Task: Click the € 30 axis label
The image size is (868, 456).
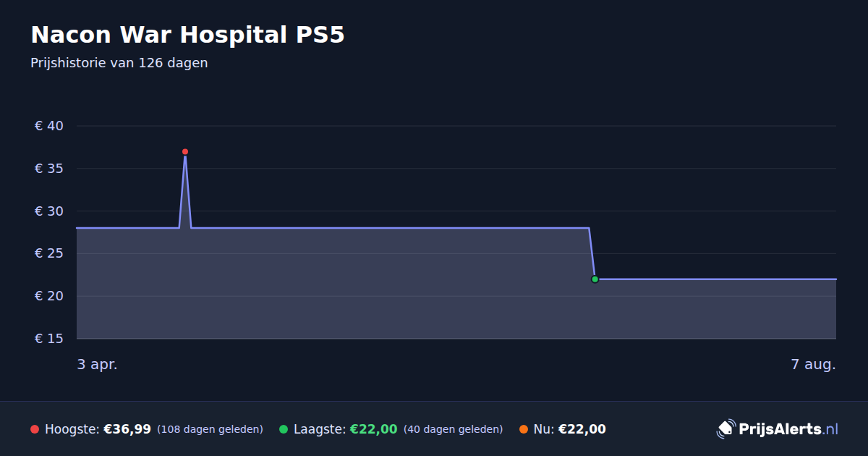Action: pyautogui.click(x=49, y=211)
